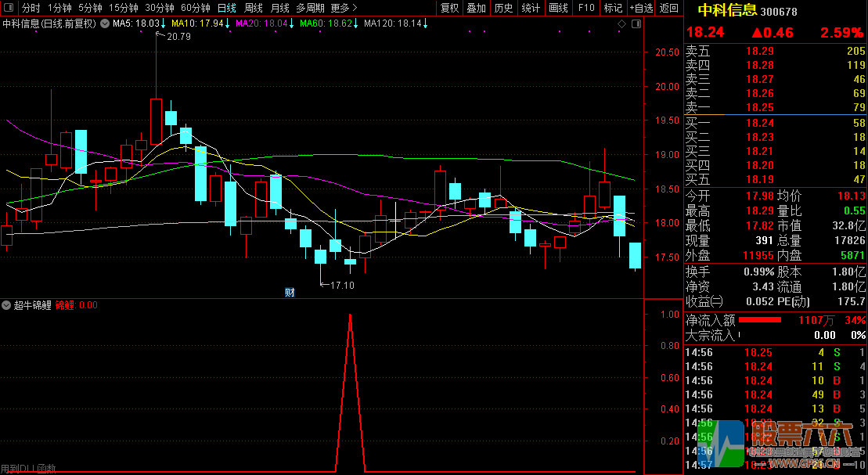Expand the 更多 periods menu
The width and height of the screenshot is (868, 475).
tap(340, 8)
